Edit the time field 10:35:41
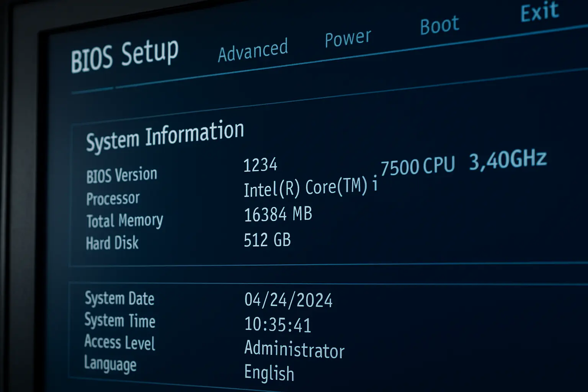 coord(278,325)
